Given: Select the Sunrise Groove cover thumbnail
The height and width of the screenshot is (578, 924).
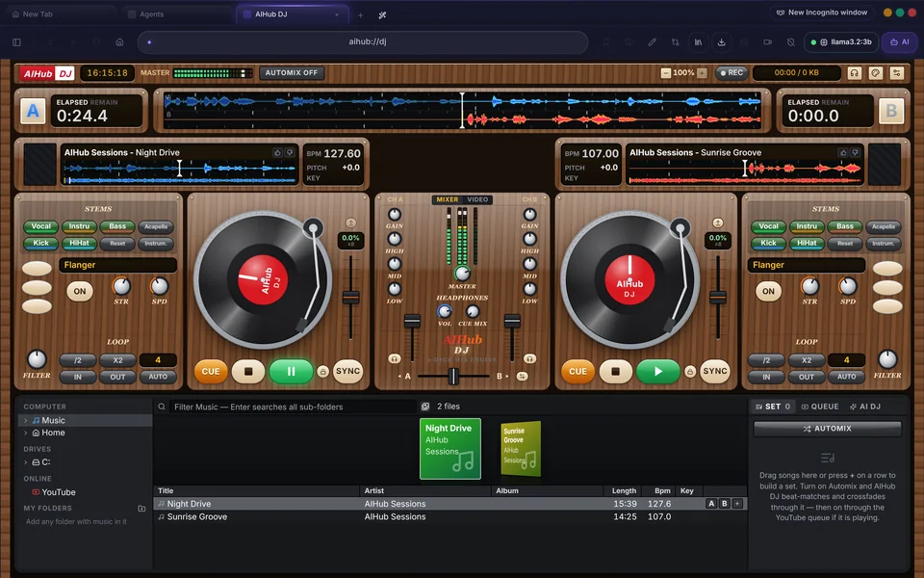Looking at the screenshot, I should point(521,449).
